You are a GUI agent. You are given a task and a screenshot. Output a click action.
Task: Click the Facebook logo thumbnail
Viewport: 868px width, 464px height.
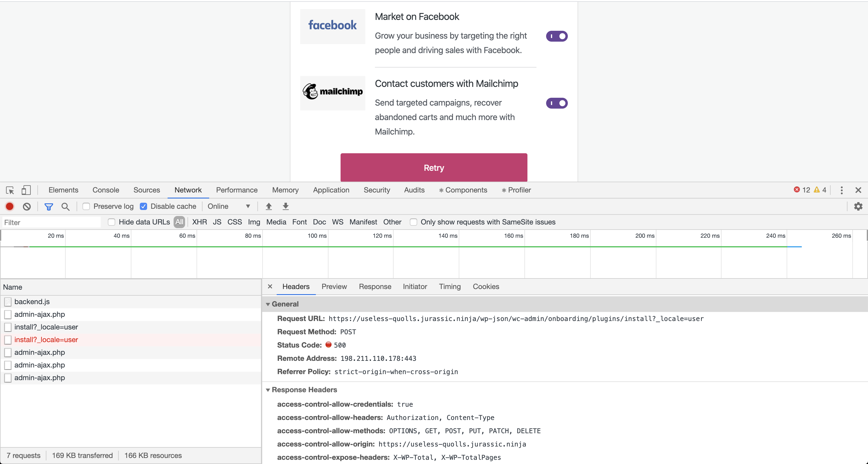(x=332, y=26)
